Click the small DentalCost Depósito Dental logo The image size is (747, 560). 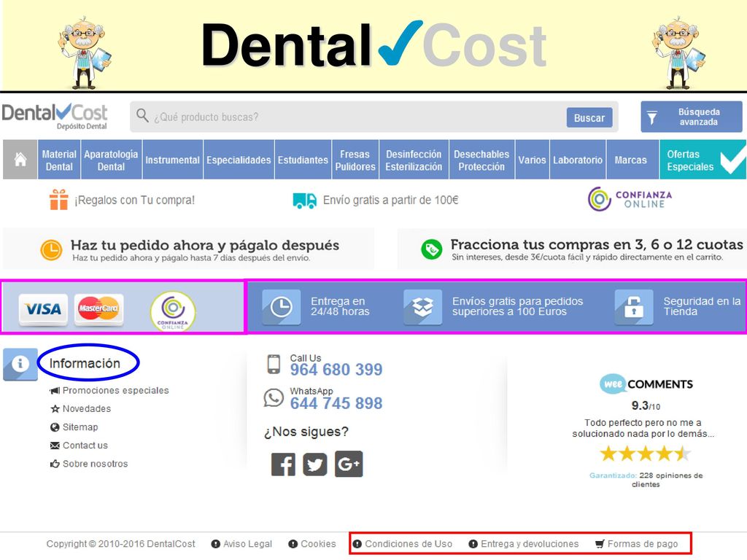(x=55, y=117)
